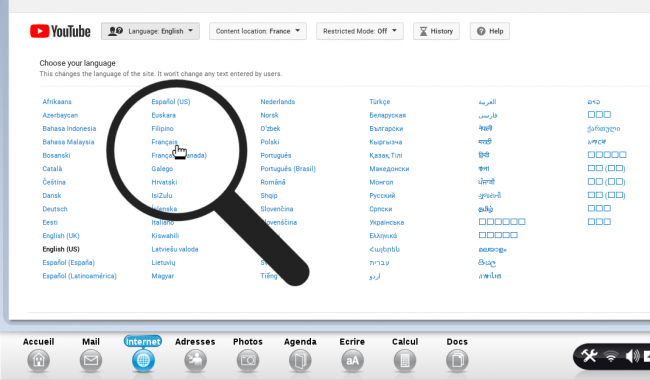Open the Adresses contacts icon
The height and width of the screenshot is (380, 650).
195,360
